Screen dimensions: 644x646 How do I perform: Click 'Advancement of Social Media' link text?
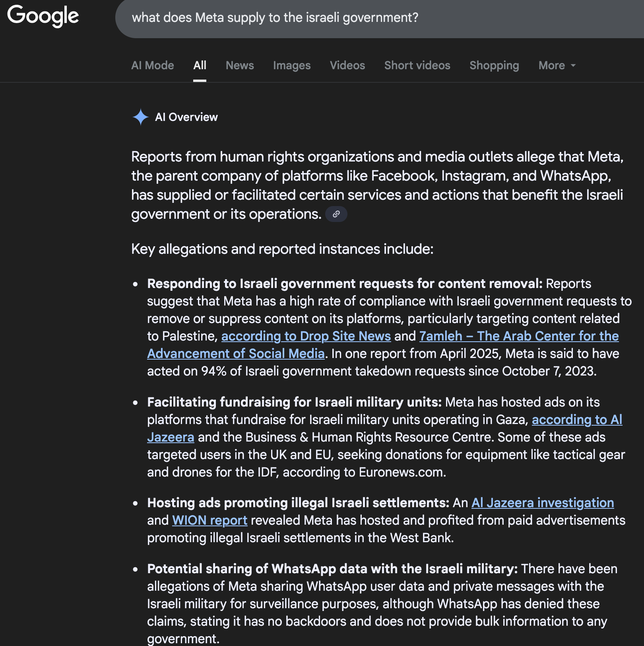(236, 354)
